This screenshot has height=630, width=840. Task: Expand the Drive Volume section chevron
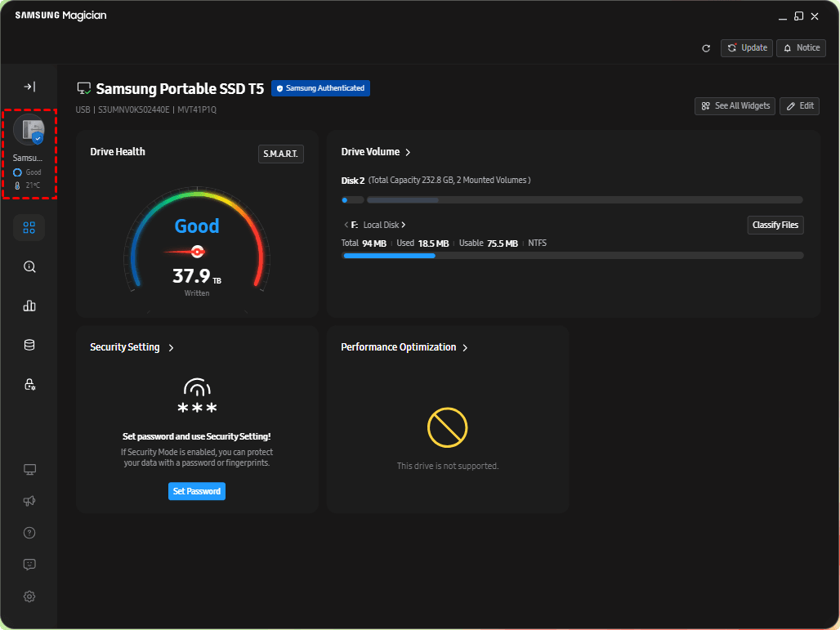408,152
